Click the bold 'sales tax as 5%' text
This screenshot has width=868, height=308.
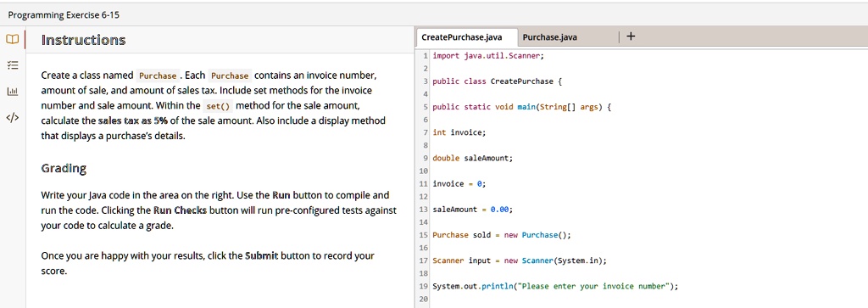point(133,120)
